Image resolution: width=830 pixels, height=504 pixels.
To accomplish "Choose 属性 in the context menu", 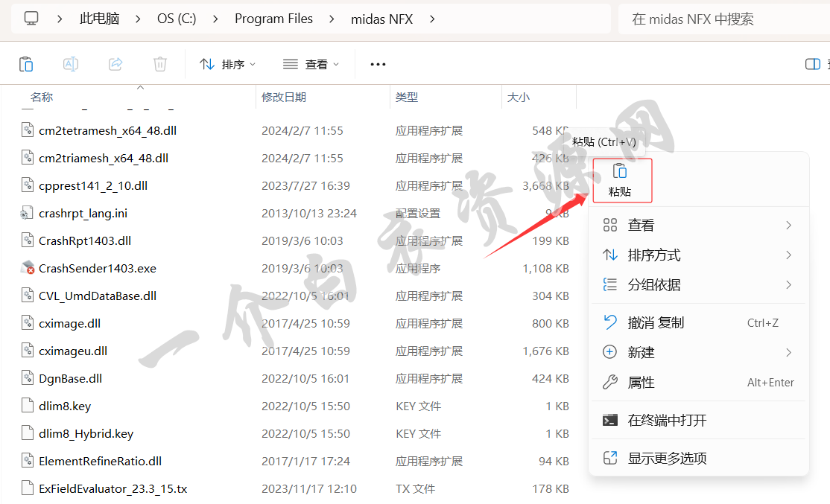I will 698,383.
